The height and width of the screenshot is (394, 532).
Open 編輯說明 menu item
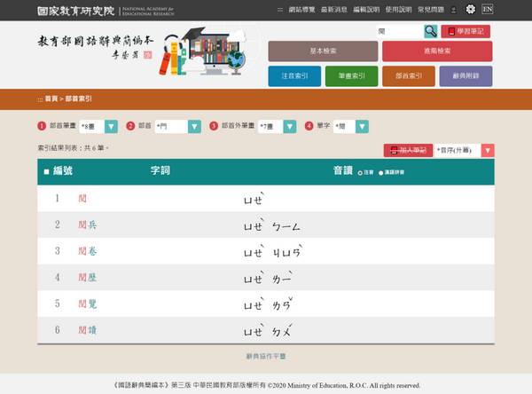366,10
